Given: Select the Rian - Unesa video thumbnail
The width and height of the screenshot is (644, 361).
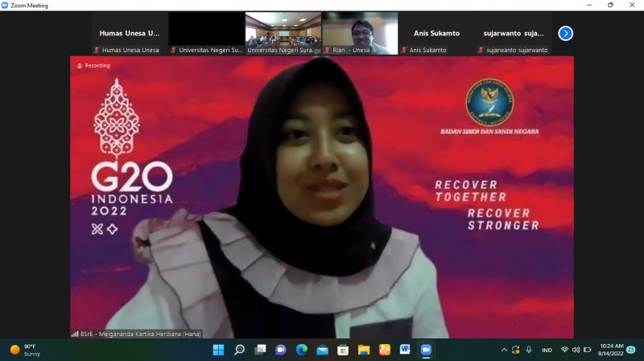Looking at the screenshot, I should tap(360, 33).
